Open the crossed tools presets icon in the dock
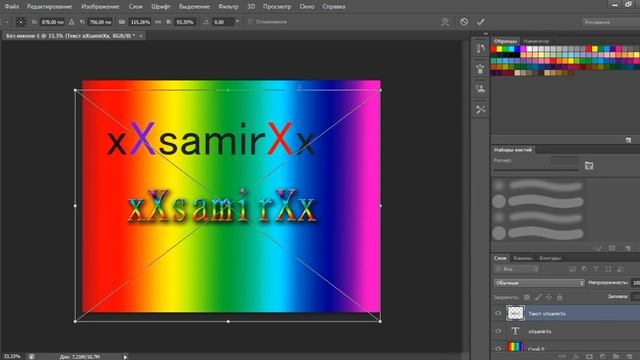640x360 pixels. tap(480, 109)
